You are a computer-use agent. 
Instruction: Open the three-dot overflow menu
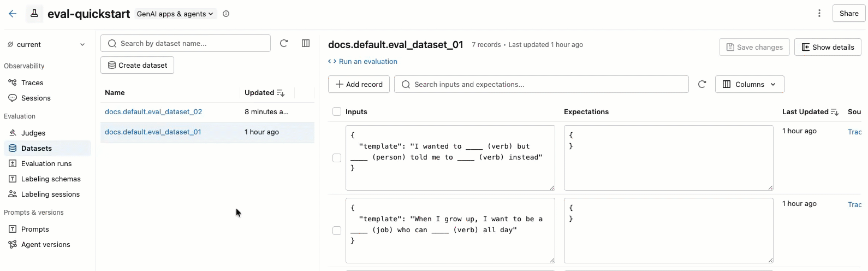pyautogui.click(x=819, y=14)
